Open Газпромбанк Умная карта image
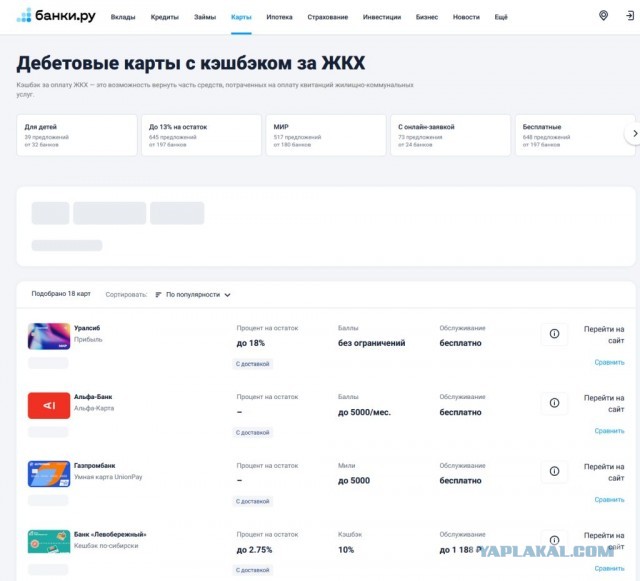640x581 pixels. point(49,474)
